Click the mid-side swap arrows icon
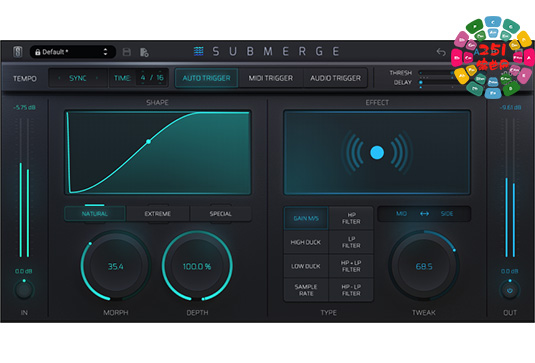This screenshot has height=363, width=535. pyautogui.click(x=424, y=214)
